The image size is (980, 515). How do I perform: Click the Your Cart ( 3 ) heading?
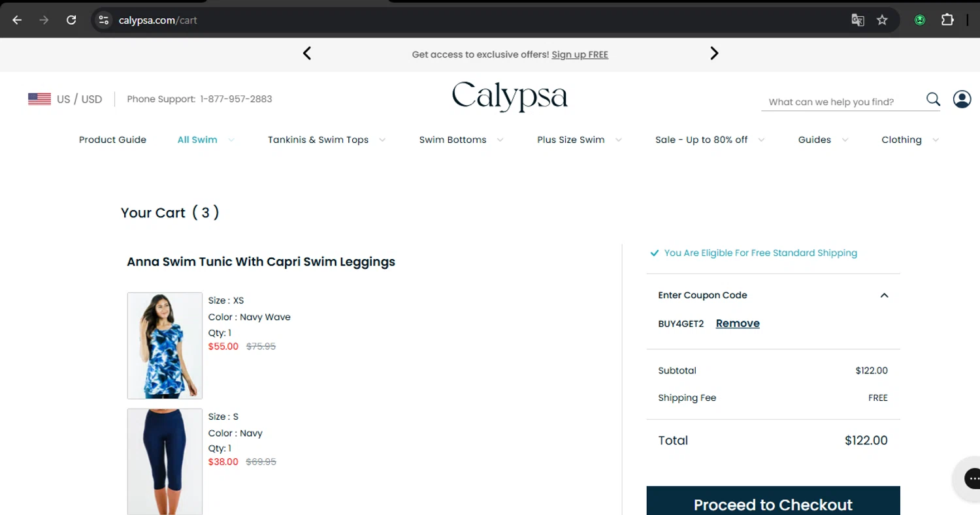[x=170, y=213]
